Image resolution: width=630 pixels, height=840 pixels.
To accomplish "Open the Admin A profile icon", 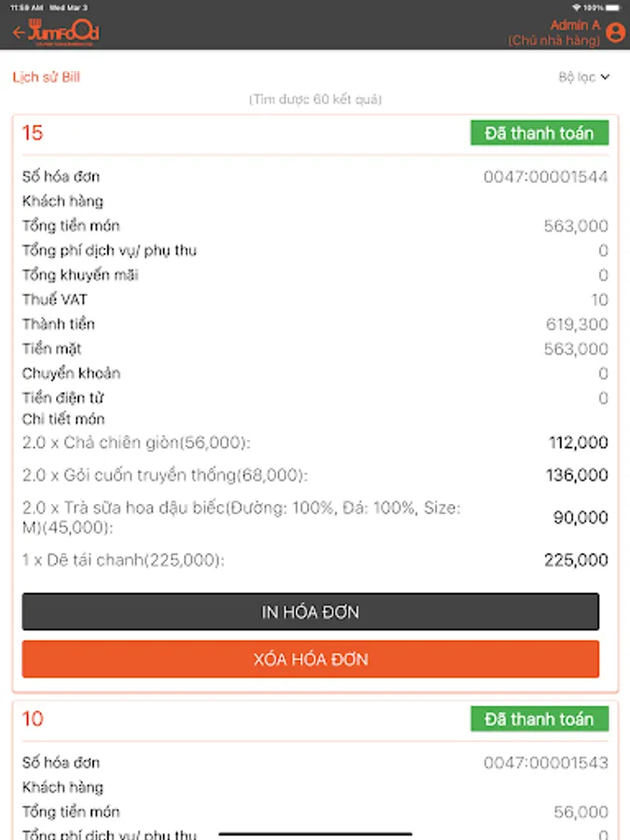I will point(615,33).
